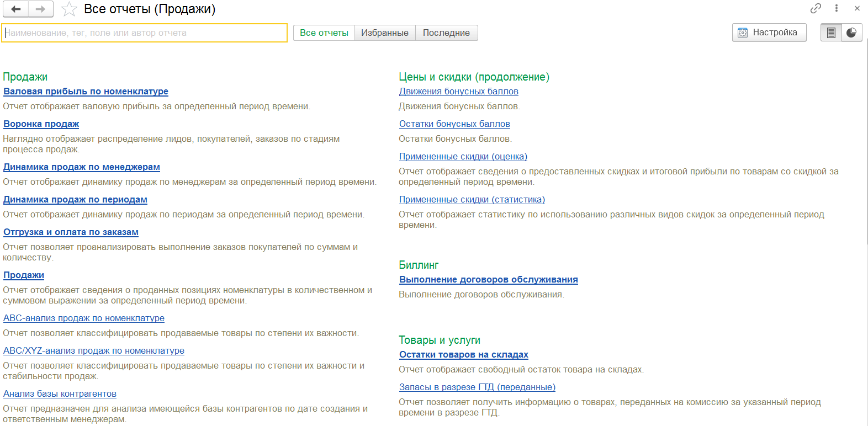Click the Товары и услуги heading

(x=440, y=340)
